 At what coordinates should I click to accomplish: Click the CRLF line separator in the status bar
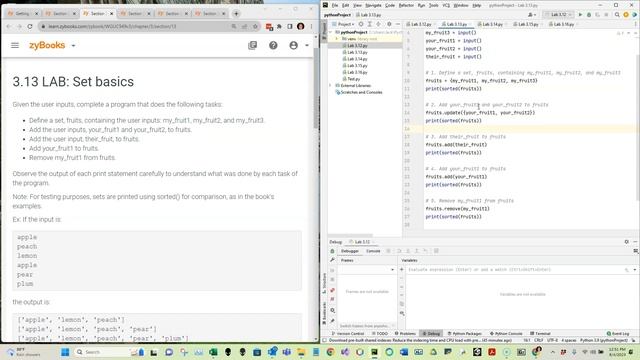tap(538, 340)
